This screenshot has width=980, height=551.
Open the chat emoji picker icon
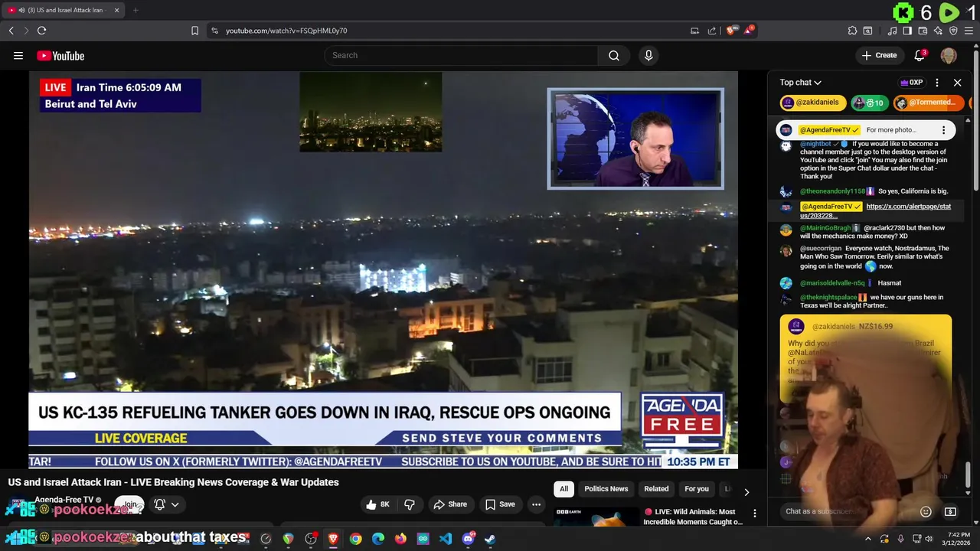[x=926, y=511]
